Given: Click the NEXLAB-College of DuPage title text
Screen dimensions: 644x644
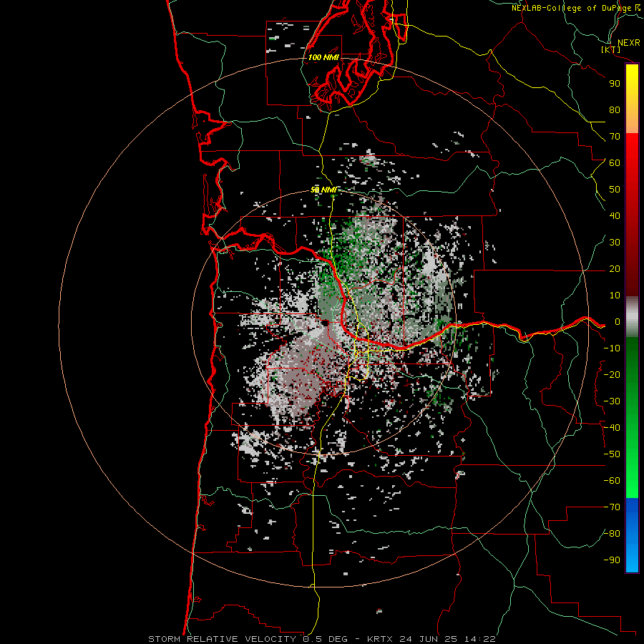Looking at the screenshot, I should tap(572, 8).
